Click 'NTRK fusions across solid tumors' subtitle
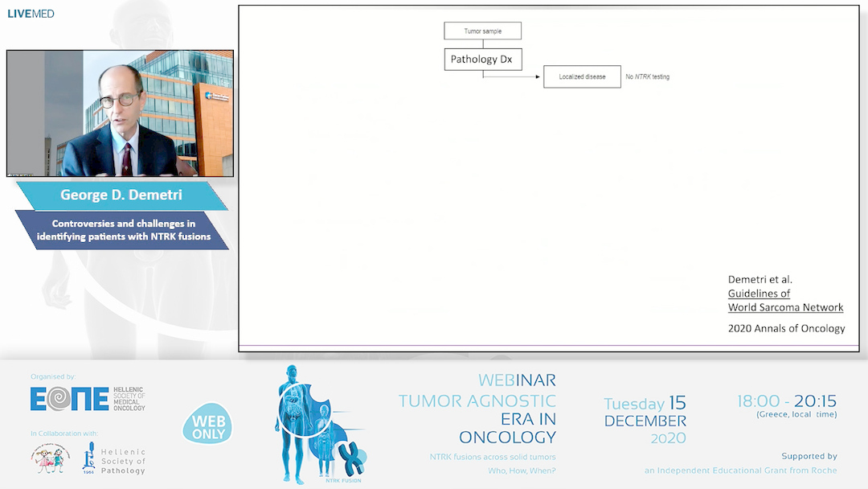 coord(493,457)
